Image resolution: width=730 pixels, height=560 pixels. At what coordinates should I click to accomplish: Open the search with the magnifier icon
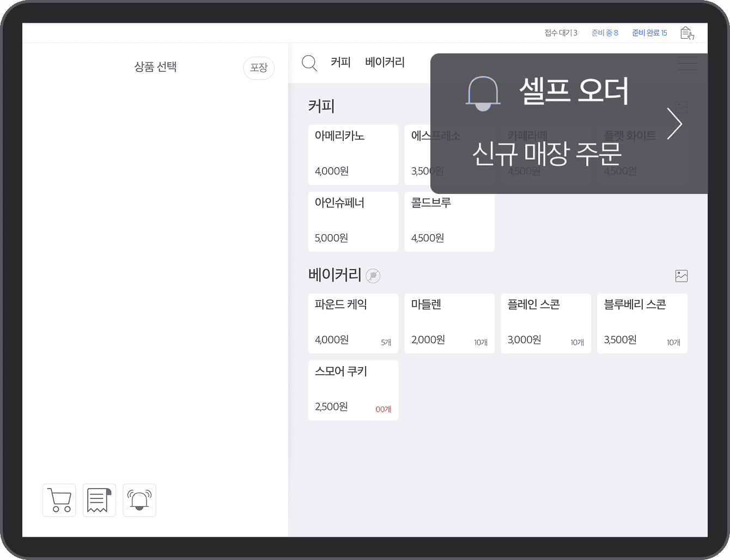(x=309, y=63)
